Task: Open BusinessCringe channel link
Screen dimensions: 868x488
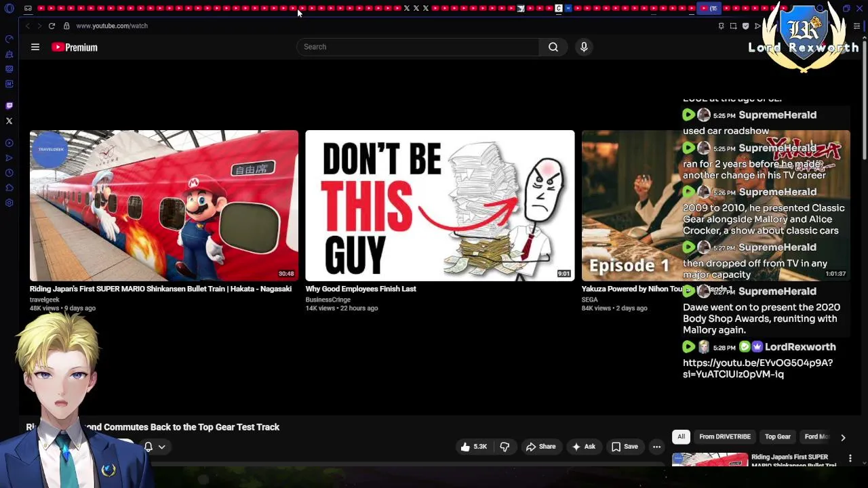Action: [328, 300]
